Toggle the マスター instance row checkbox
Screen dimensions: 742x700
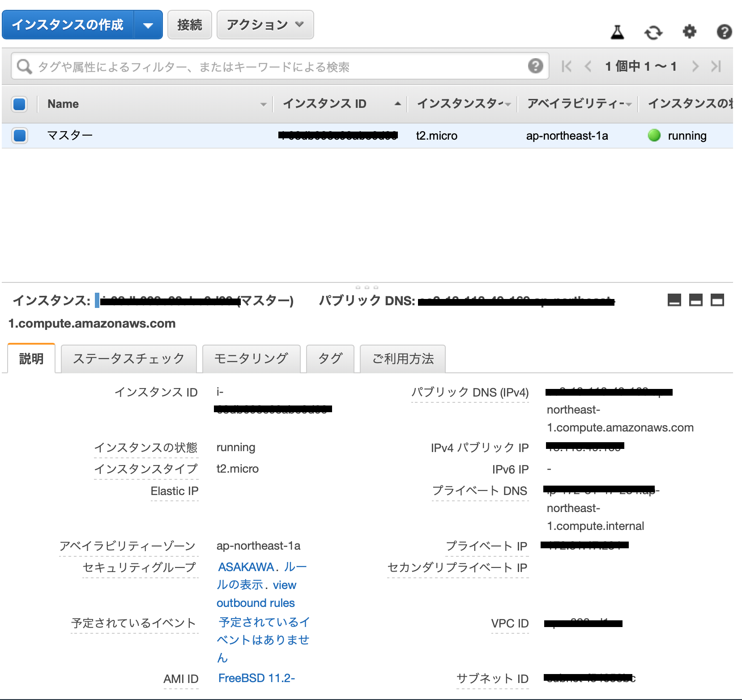pos(19,136)
